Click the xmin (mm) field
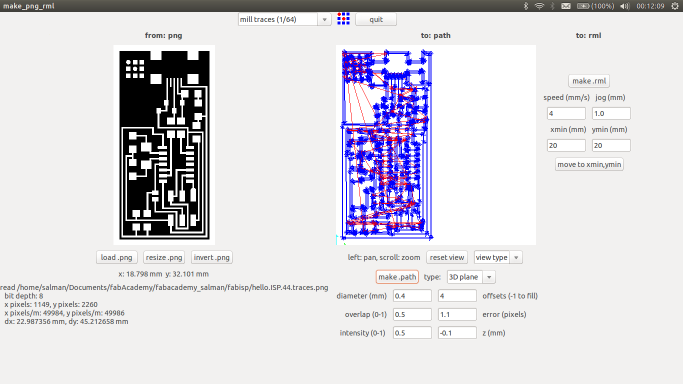 point(566,145)
